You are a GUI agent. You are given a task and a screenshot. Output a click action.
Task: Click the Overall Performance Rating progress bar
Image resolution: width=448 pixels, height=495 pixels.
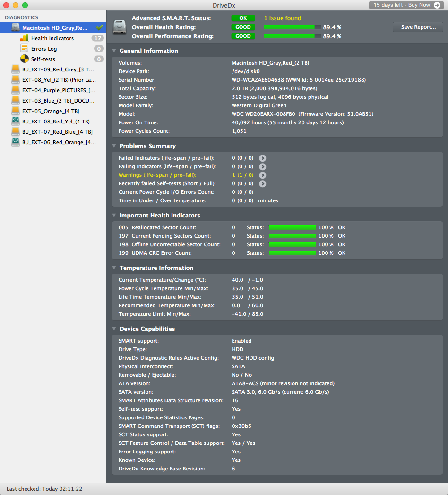292,36
